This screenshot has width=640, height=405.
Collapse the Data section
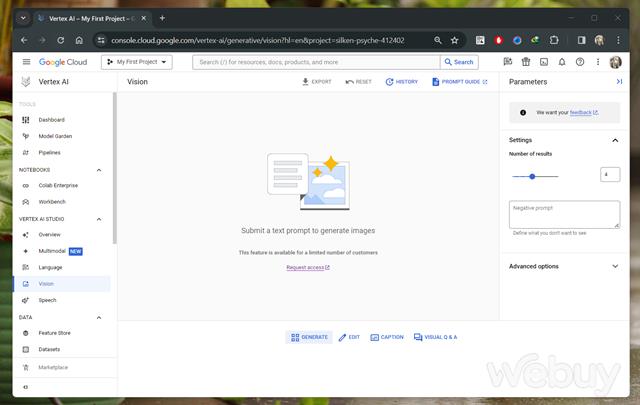[x=99, y=318]
